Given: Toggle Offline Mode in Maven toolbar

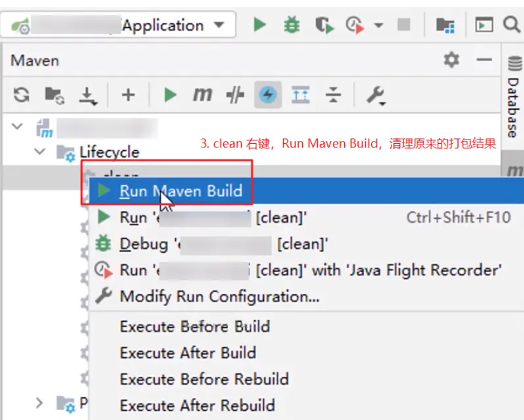Looking at the screenshot, I should 235,95.
